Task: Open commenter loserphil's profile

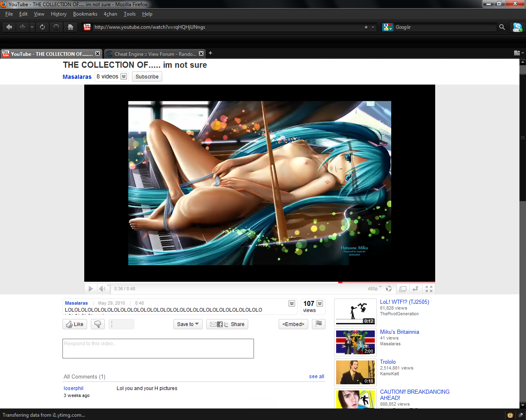Action: pos(74,388)
